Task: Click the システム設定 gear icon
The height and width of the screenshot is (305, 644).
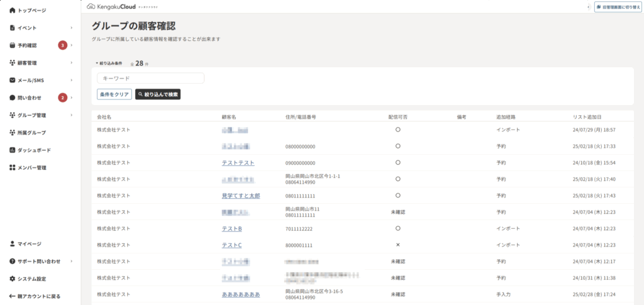Action: (12, 279)
